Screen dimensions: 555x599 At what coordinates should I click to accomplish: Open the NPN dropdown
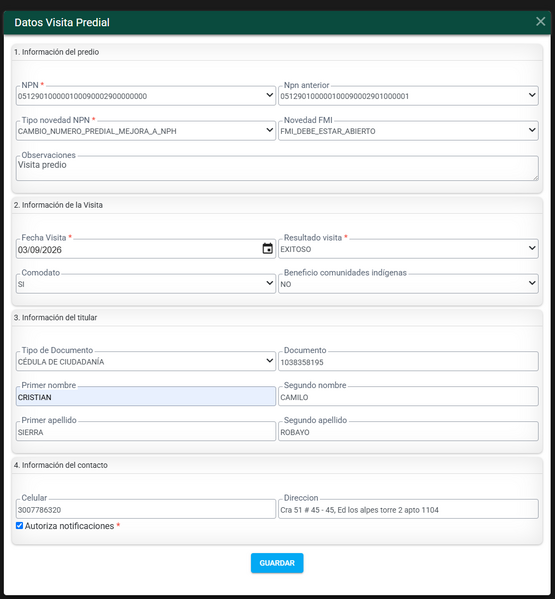(146, 96)
